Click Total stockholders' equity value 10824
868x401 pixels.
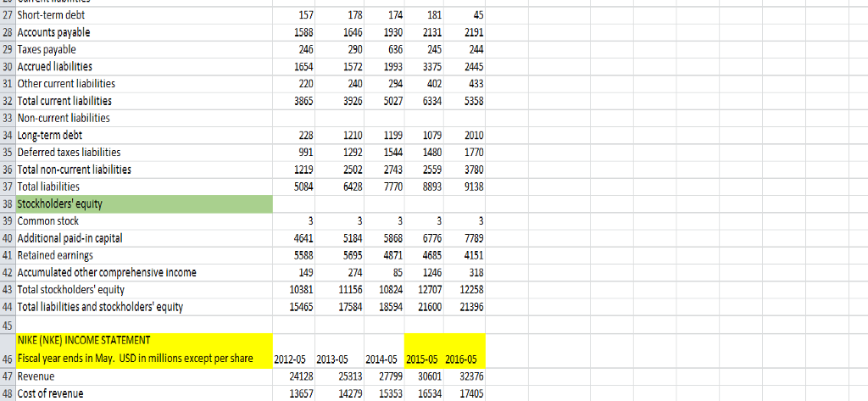click(384, 290)
